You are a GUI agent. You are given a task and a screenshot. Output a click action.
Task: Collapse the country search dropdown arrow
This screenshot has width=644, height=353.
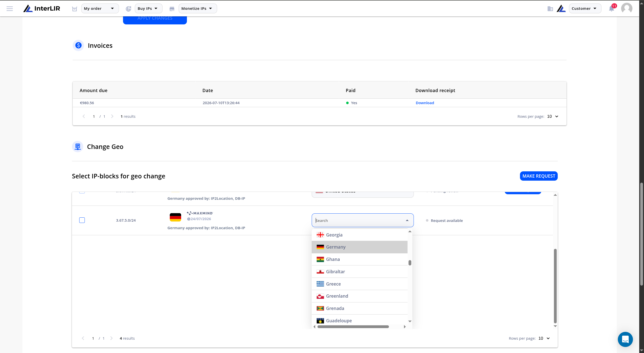(407, 220)
